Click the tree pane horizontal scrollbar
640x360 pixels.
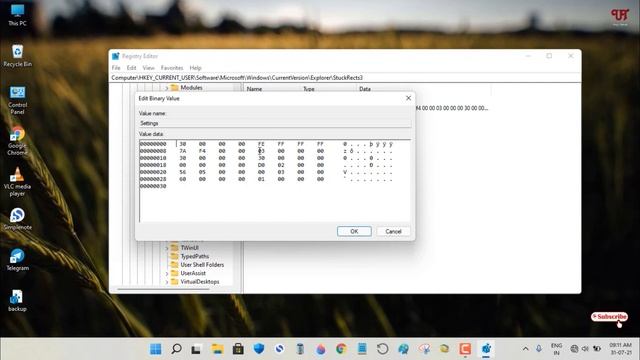pyautogui.click(x=163, y=289)
